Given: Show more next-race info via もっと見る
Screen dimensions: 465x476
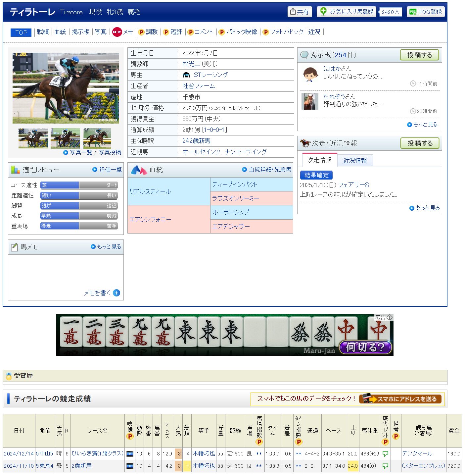Looking at the screenshot, I should (425, 208).
